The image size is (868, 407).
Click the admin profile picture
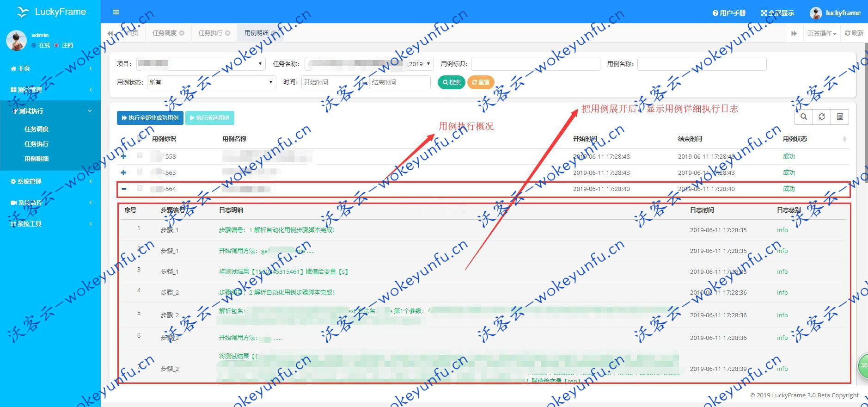point(16,40)
